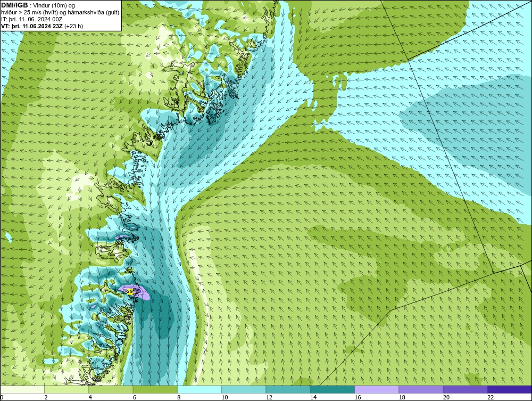
Task: Click the 2–4 m/s pale green legend swatch
Action: [x=66, y=389]
